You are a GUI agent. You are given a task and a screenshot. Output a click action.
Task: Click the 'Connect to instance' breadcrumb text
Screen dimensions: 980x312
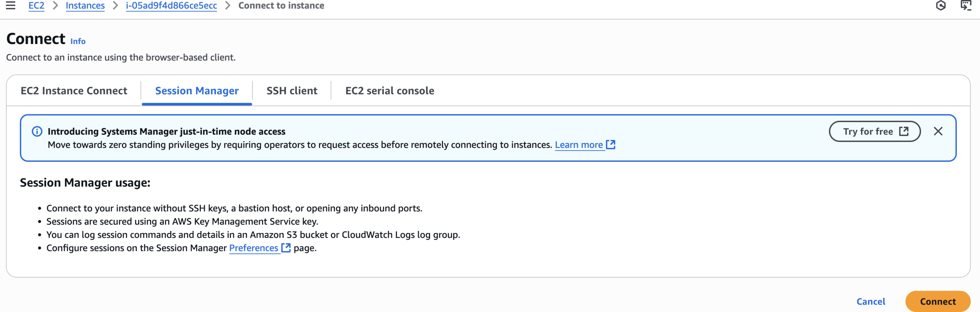click(x=281, y=5)
